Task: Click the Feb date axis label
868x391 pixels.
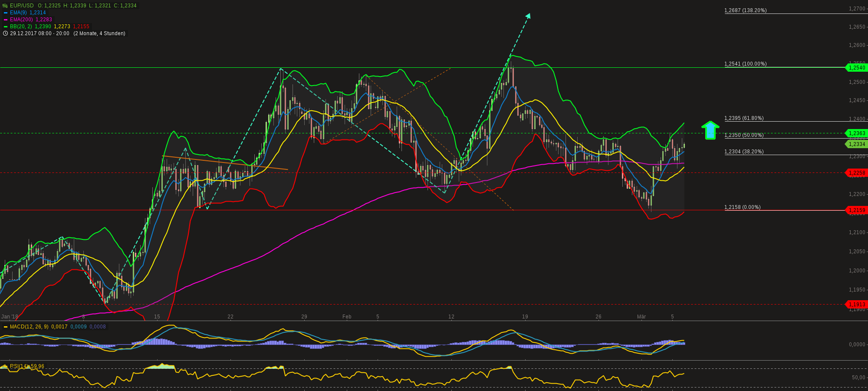Action: (x=347, y=317)
